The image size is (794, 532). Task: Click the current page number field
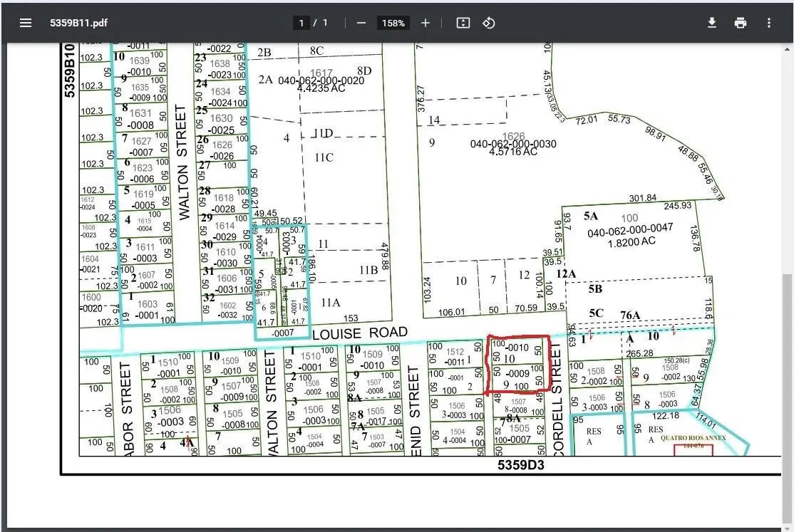302,23
